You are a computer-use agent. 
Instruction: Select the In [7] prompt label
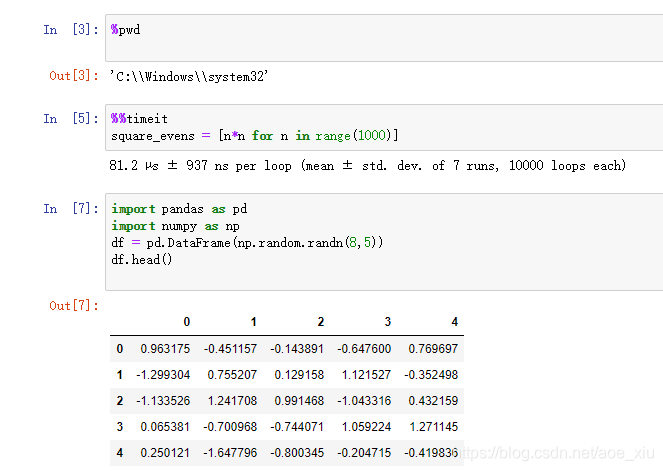click(x=71, y=208)
